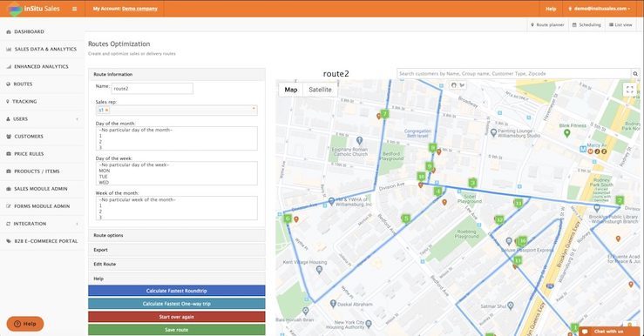Click Epiphany Roman Catholic Church pin
644x336 pixels.
[x=359, y=141]
